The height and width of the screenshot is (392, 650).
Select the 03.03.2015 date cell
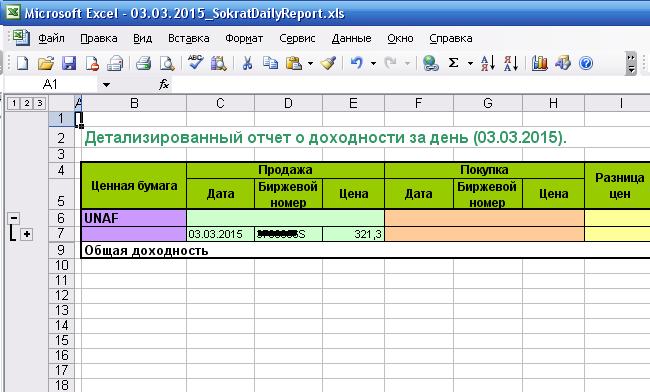click(221, 234)
